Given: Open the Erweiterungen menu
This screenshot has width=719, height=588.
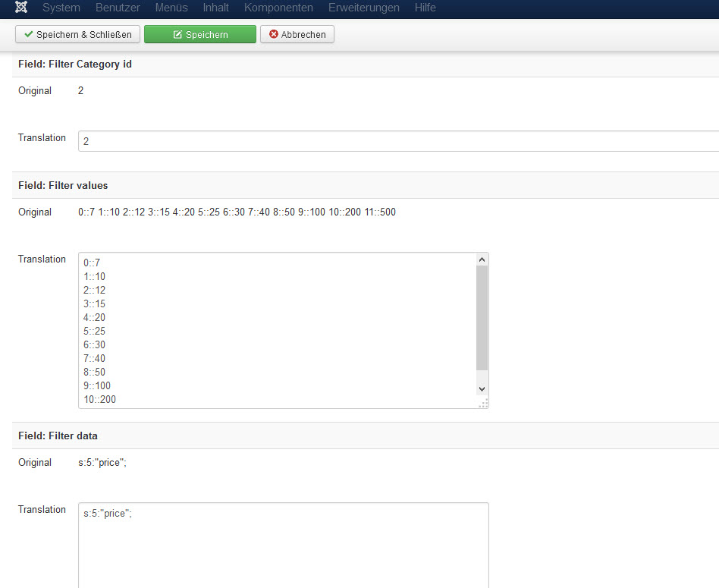Looking at the screenshot, I should (x=364, y=8).
